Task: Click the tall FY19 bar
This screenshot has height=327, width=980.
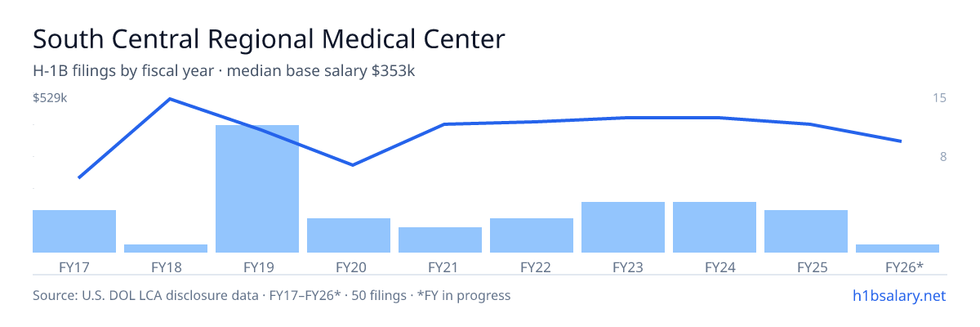Action: pyautogui.click(x=257, y=189)
